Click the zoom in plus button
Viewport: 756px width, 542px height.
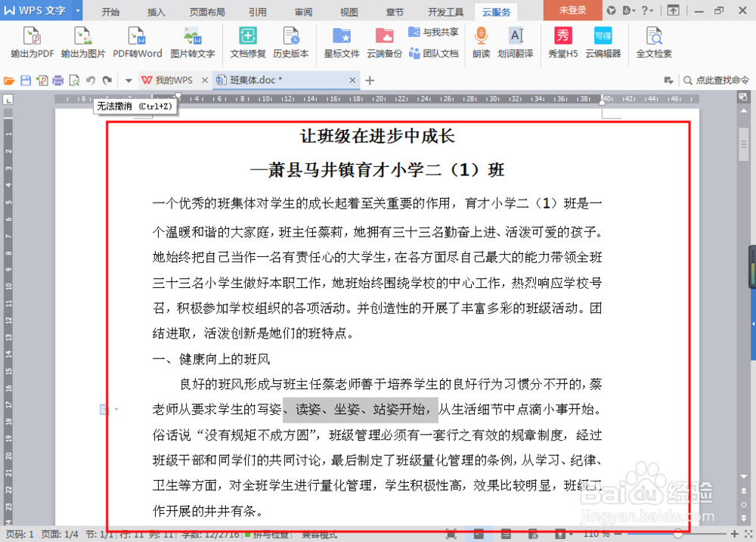click(x=734, y=534)
